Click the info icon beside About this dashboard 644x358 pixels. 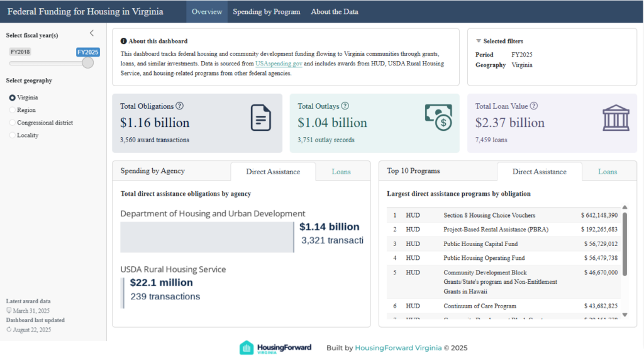123,41
